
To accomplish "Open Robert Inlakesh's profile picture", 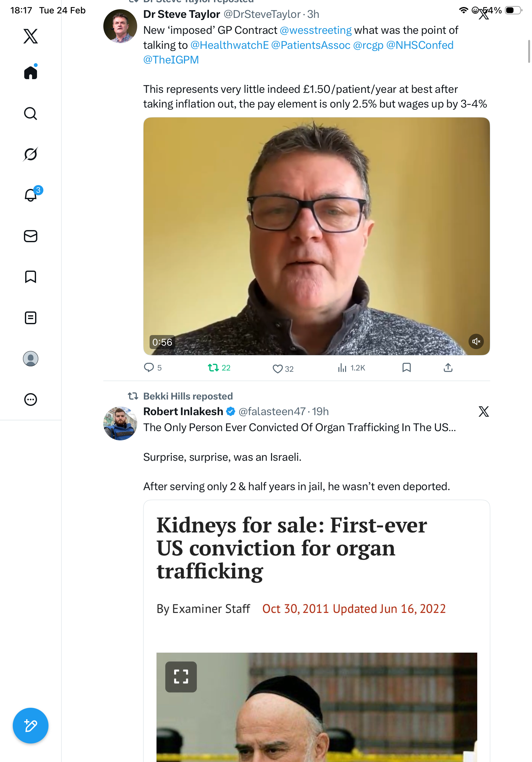I will tap(120, 423).
